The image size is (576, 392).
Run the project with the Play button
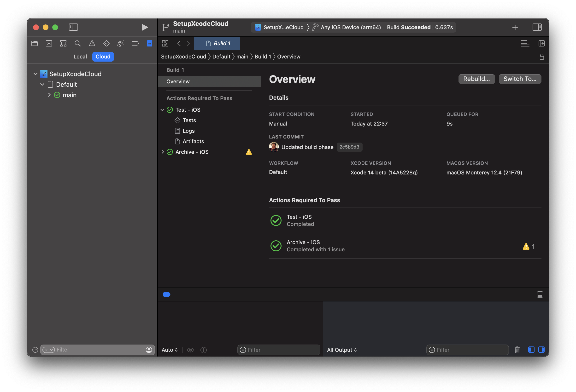[x=145, y=27]
